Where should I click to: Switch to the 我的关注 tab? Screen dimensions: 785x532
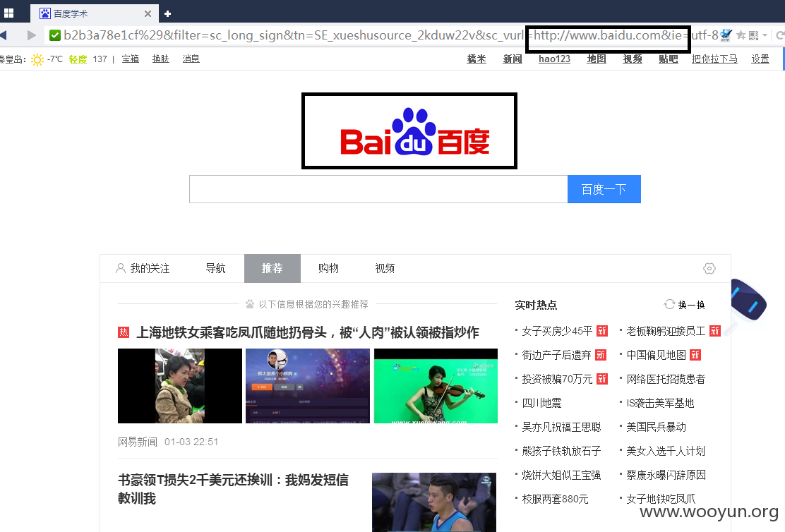point(143,268)
